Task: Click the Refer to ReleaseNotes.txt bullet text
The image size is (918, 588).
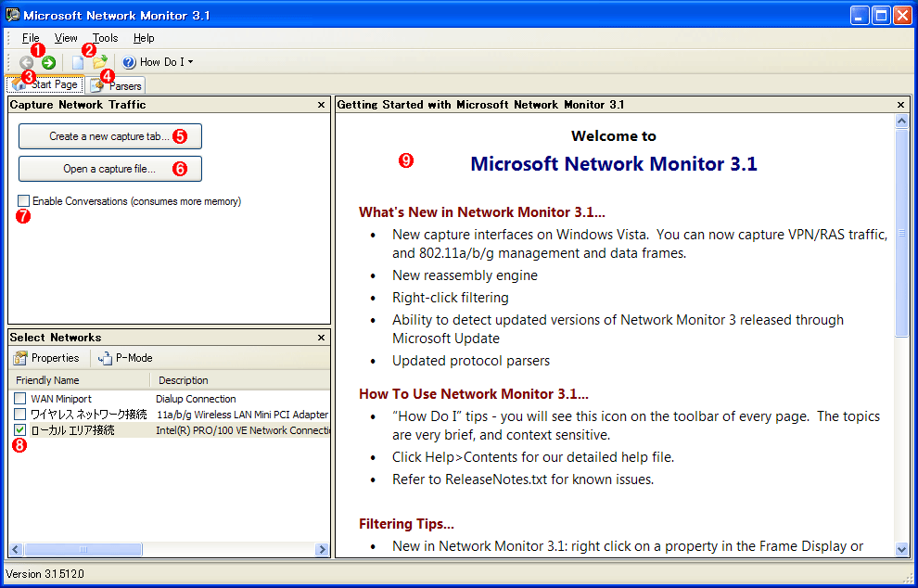Action: coord(523,479)
